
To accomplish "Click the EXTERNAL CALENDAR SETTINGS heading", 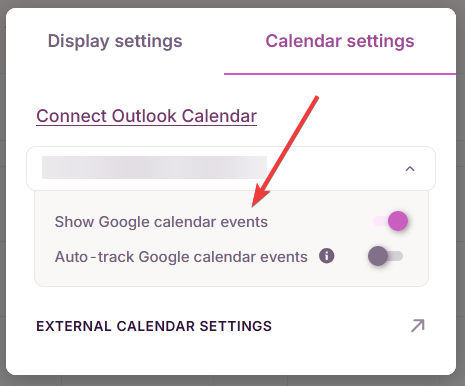I will coord(154,326).
